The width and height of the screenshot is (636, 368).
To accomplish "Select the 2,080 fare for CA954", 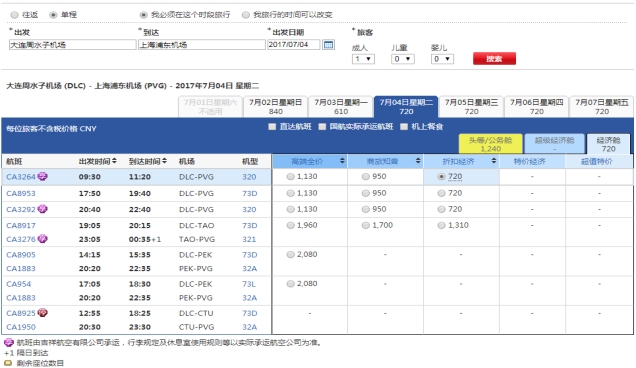I will pos(290,284).
